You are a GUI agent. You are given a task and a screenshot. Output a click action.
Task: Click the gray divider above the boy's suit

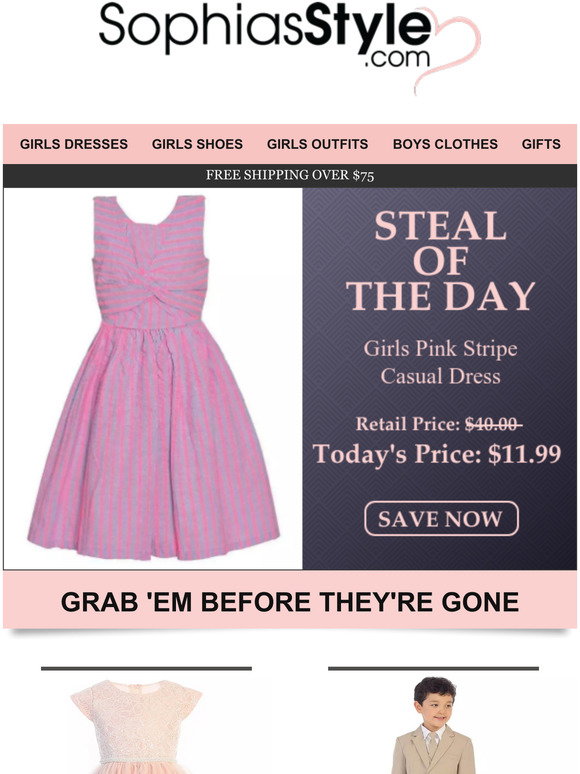[433, 668]
